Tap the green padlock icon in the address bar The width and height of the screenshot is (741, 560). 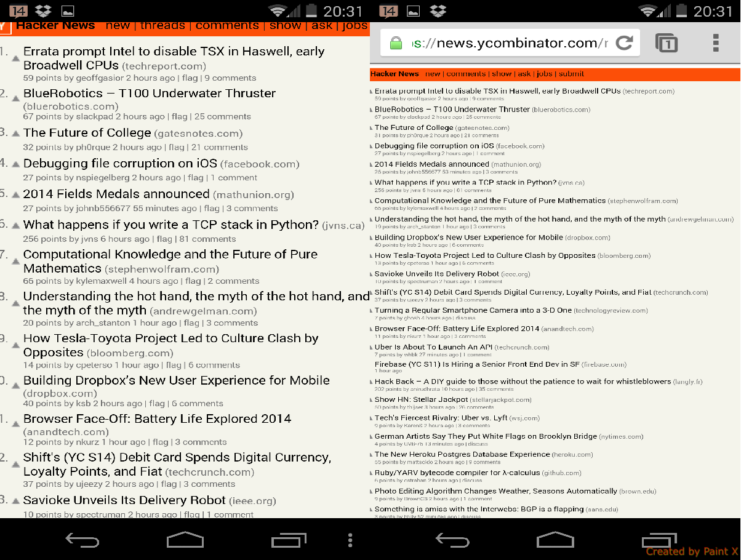[396, 43]
